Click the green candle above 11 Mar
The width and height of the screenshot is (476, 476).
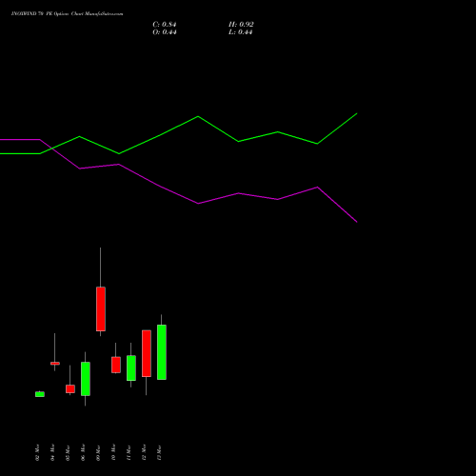[x=131, y=367]
